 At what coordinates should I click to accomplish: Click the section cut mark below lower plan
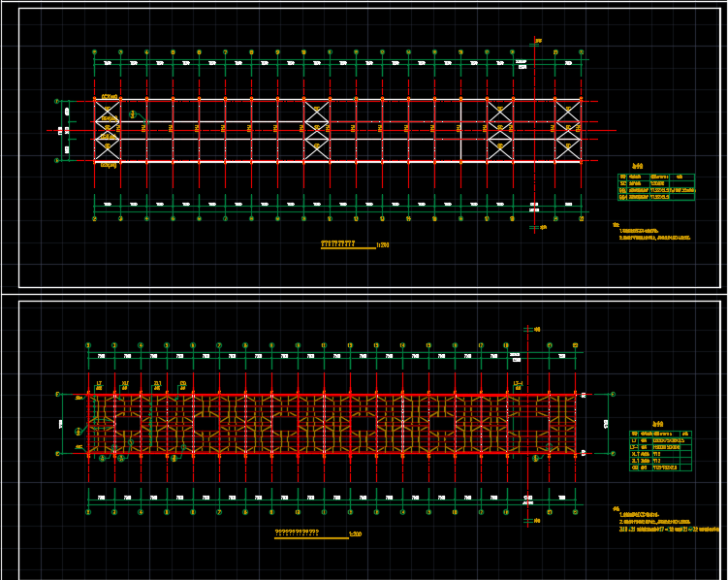[529, 521]
